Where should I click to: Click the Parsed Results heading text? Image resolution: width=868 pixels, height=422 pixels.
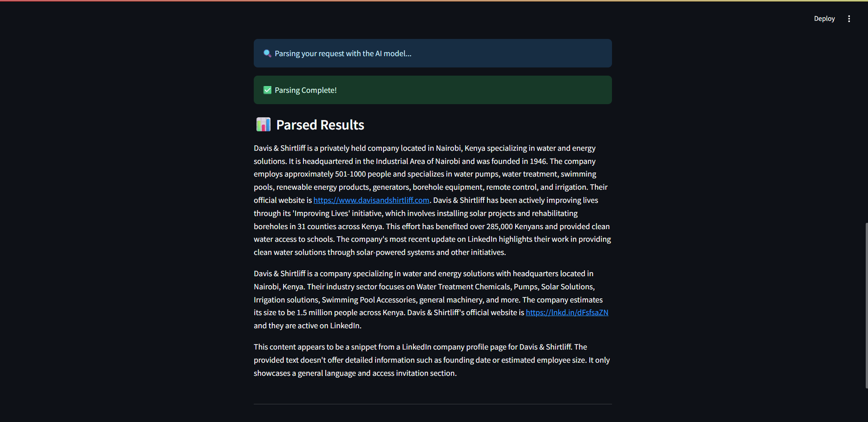[x=320, y=125]
